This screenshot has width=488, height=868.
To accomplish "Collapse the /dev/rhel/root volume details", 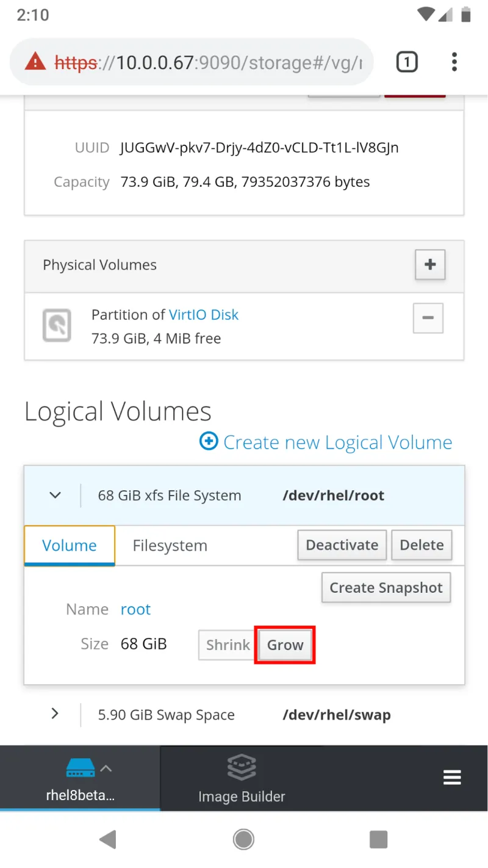I will click(54, 495).
